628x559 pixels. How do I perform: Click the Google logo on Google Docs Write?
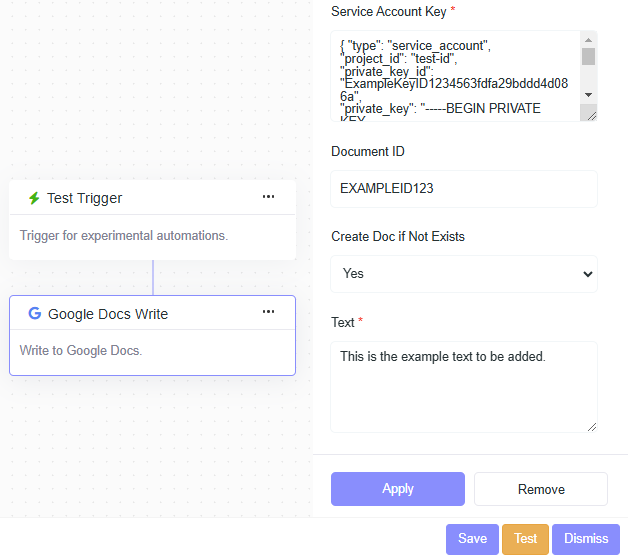pos(34,314)
